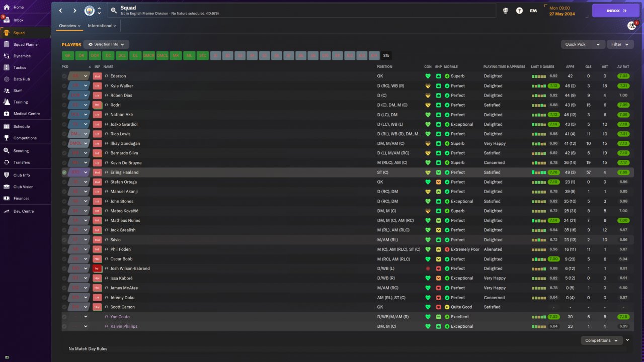The height and width of the screenshot is (362, 644).
Task: Open the Finances sidebar icon
Action: click(7, 198)
